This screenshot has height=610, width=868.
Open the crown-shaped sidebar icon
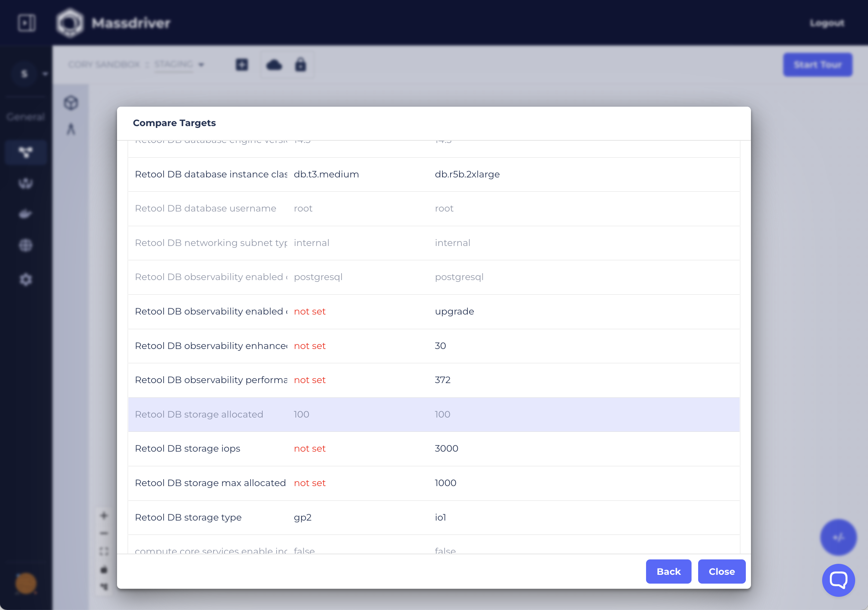click(26, 183)
